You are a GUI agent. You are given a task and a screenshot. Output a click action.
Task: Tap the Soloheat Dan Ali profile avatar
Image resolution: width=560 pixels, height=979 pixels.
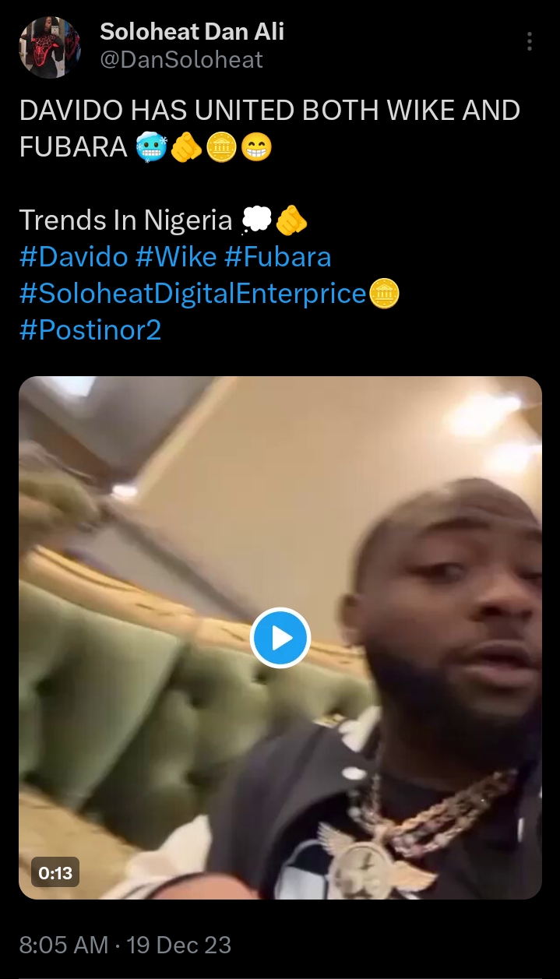[x=49, y=48]
